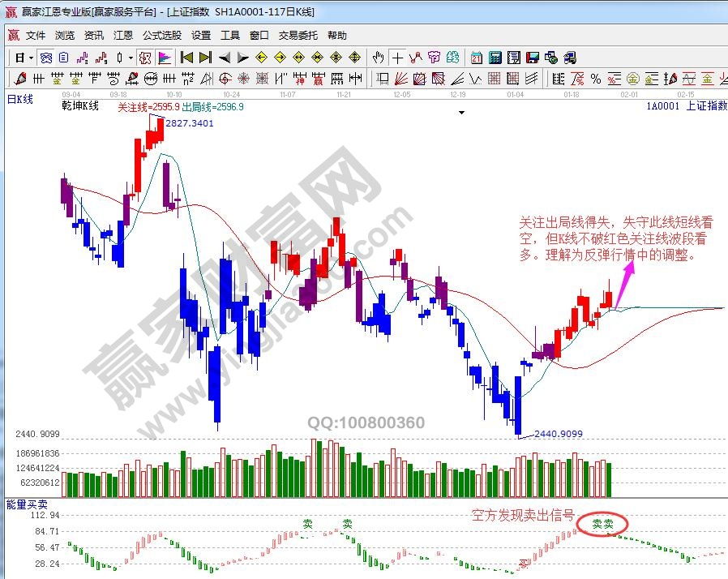The image size is (728, 579).
Task: Expand the small black triangle above chart
Action: point(461,114)
